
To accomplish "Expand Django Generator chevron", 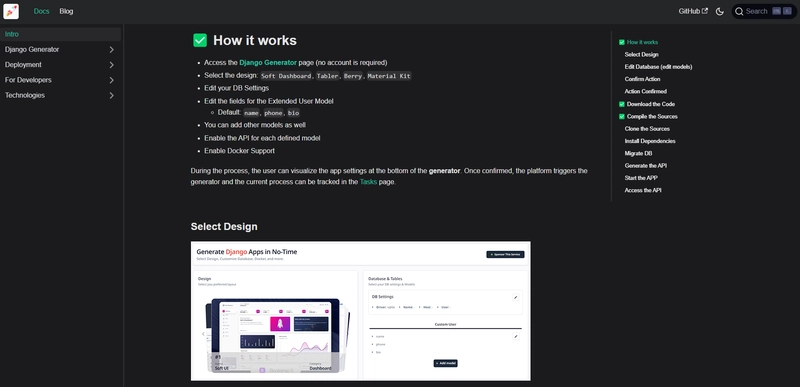I will (111, 49).
